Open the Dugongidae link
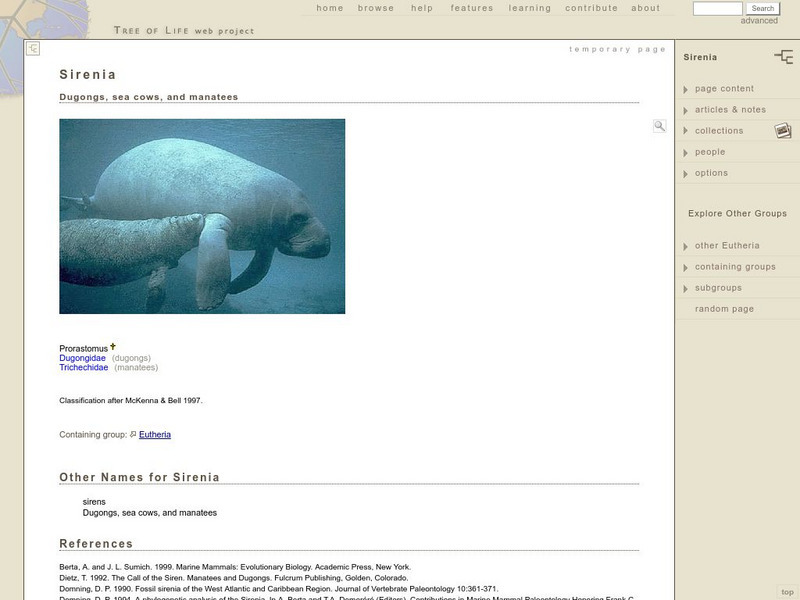The width and height of the screenshot is (800, 600). pos(82,358)
